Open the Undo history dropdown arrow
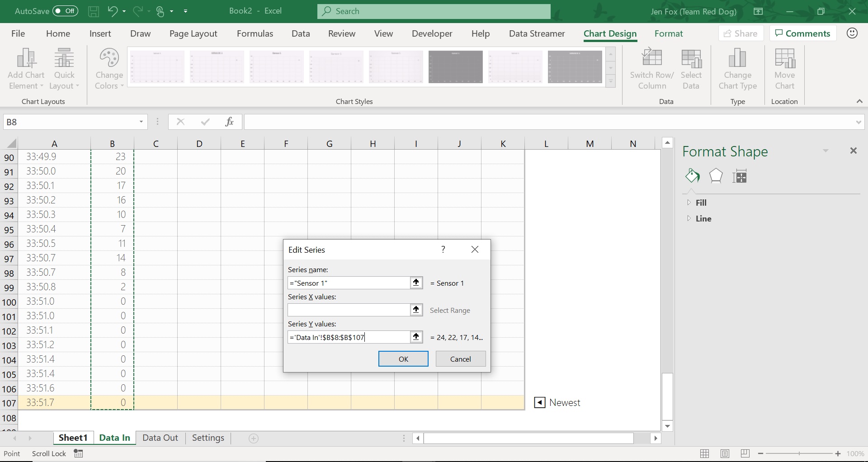Viewport: 868px width, 462px height. [124, 11]
